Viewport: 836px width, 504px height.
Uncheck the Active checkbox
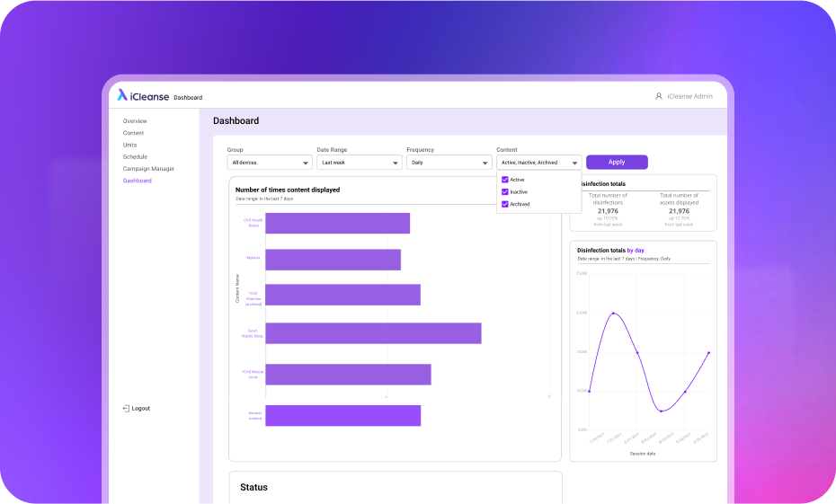pos(505,180)
